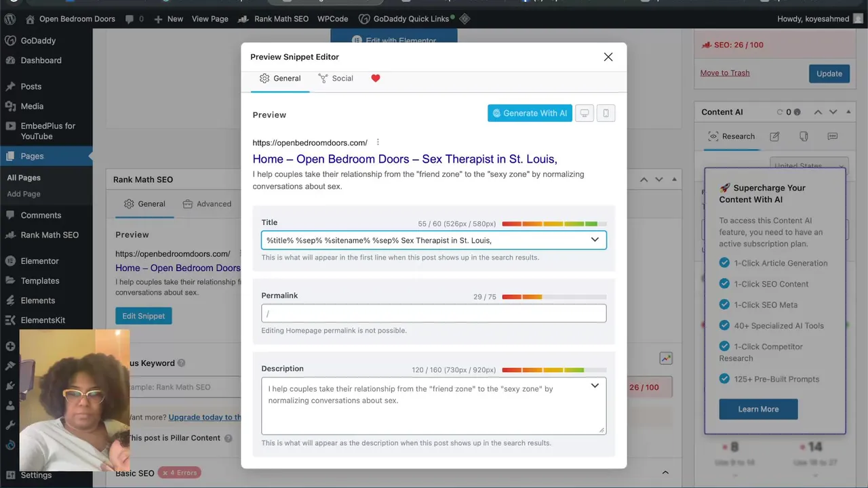
Task: Open the Posts pin icon in sidebar
Action: pyautogui.click(x=10, y=87)
